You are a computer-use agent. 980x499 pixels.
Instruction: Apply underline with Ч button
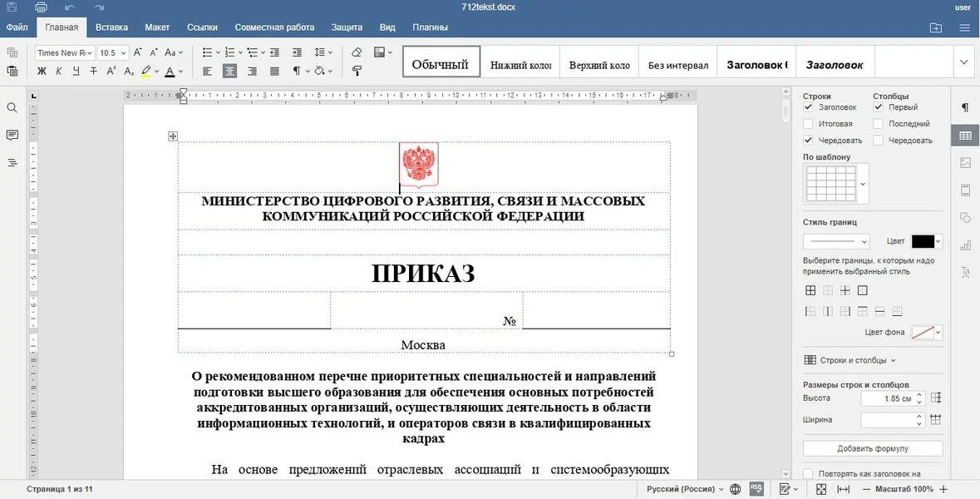click(x=76, y=72)
